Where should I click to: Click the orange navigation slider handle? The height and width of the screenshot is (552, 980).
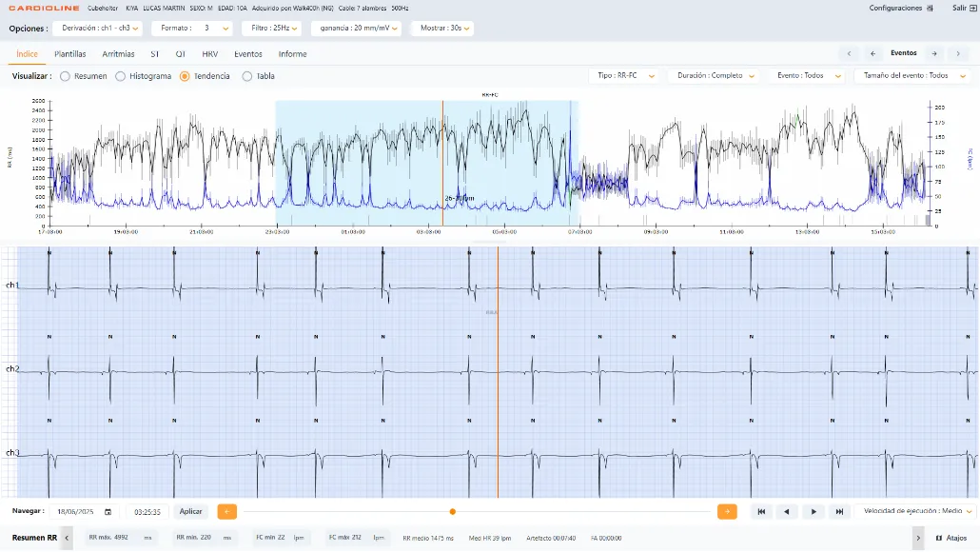click(x=453, y=512)
